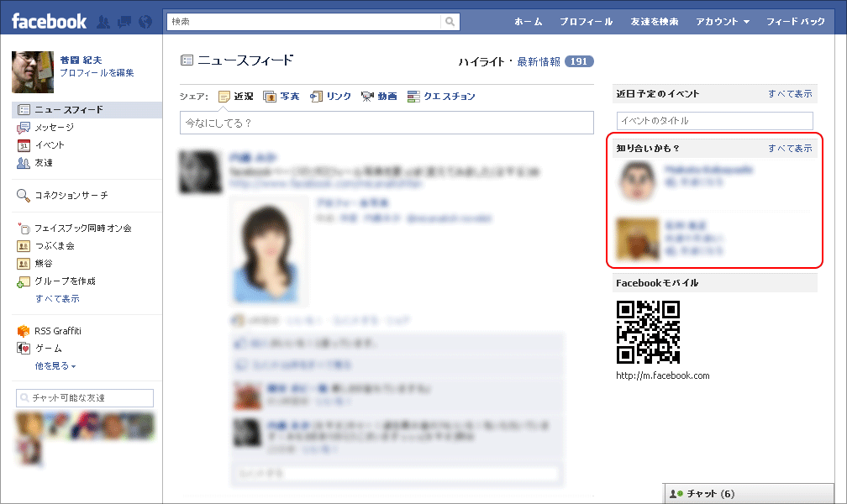Click the 近況 status share icon
The width and height of the screenshot is (847, 504).
224,97
